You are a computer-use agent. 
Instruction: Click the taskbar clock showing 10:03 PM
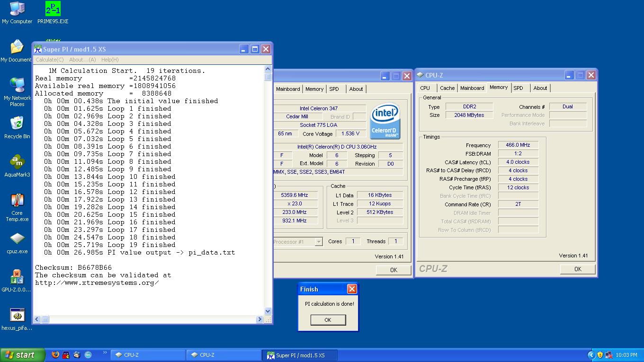(x=626, y=355)
